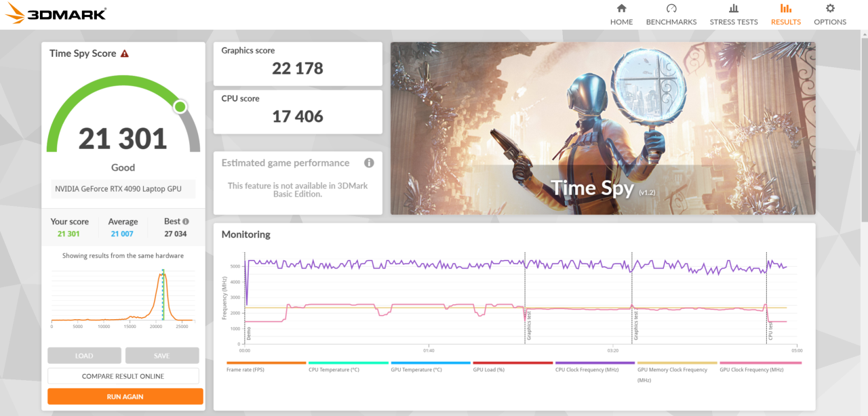The height and width of the screenshot is (416, 868).
Task: Click the Good rating label
Action: pyautogui.click(x=123, y=167)
